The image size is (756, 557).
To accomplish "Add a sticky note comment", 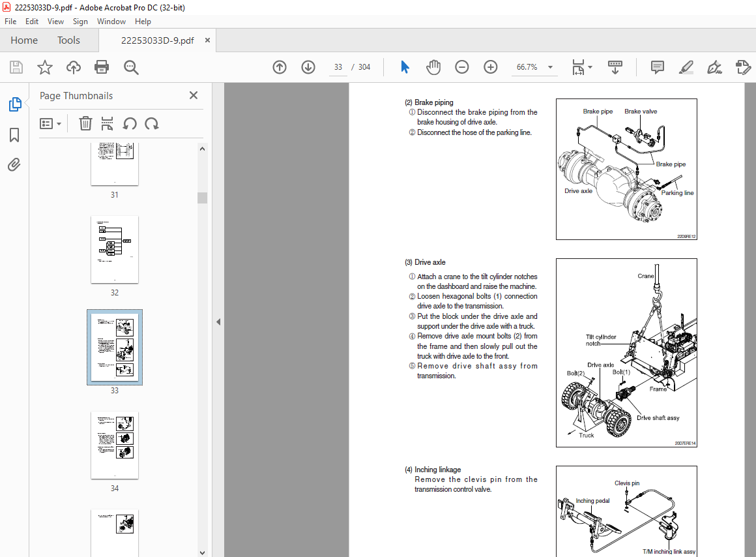I will 657,67.
